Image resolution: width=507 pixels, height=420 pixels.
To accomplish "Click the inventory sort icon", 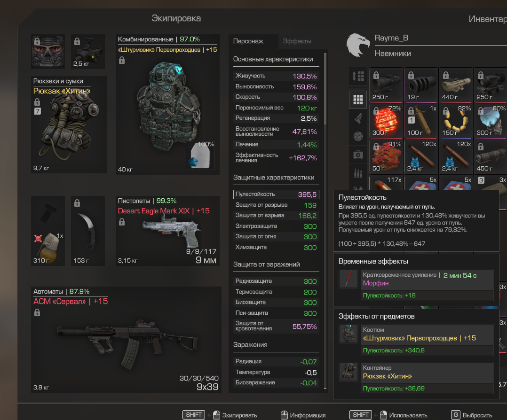I will (x=358, y=76).
